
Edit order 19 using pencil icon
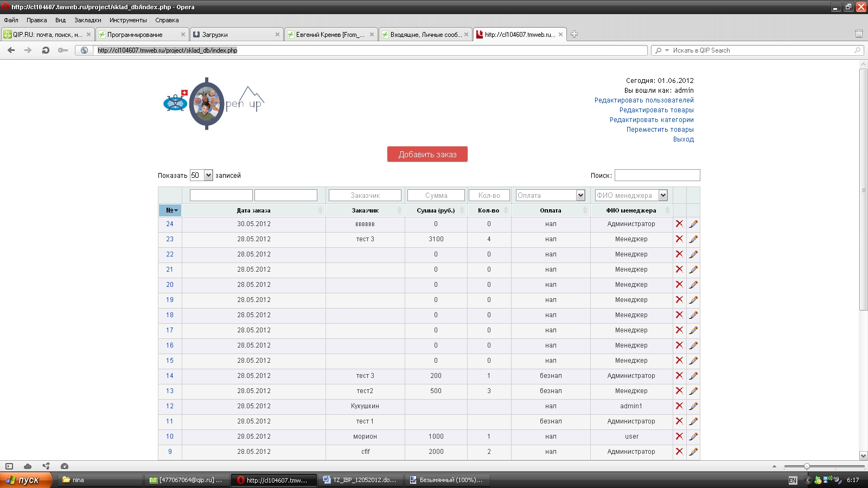[693, 299]
